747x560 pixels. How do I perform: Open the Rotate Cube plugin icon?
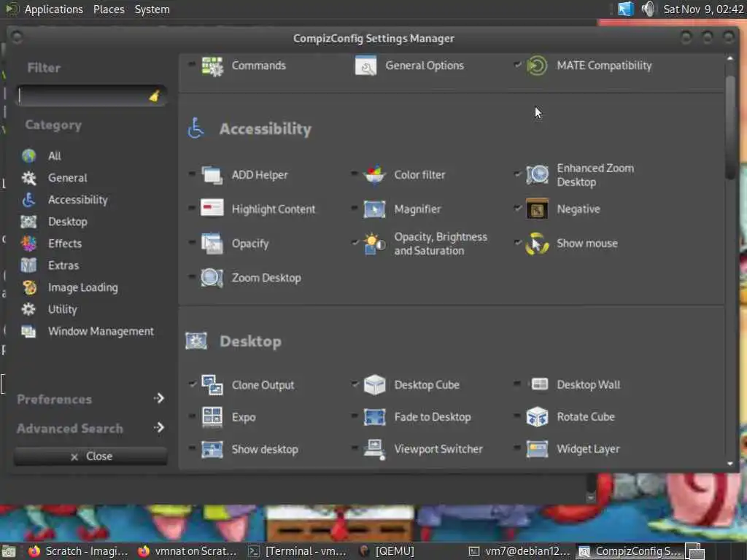[x=537, y=416]
